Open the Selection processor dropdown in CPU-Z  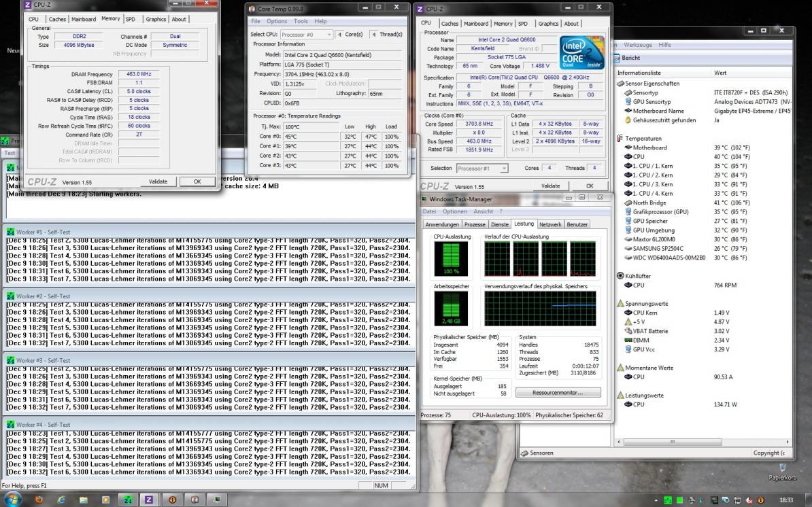(482, 168)
